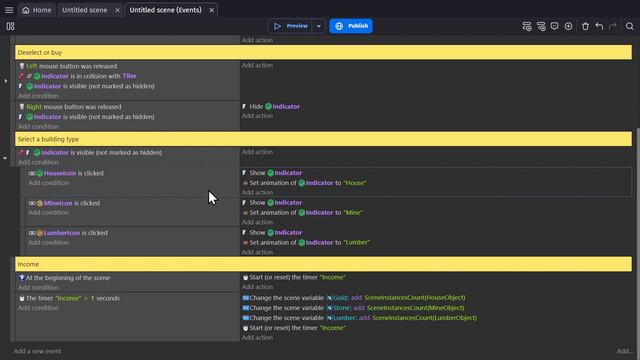Select the 'Hide Indicator' action
Screen dimensions: 640x360
click(x=271, y=107)
